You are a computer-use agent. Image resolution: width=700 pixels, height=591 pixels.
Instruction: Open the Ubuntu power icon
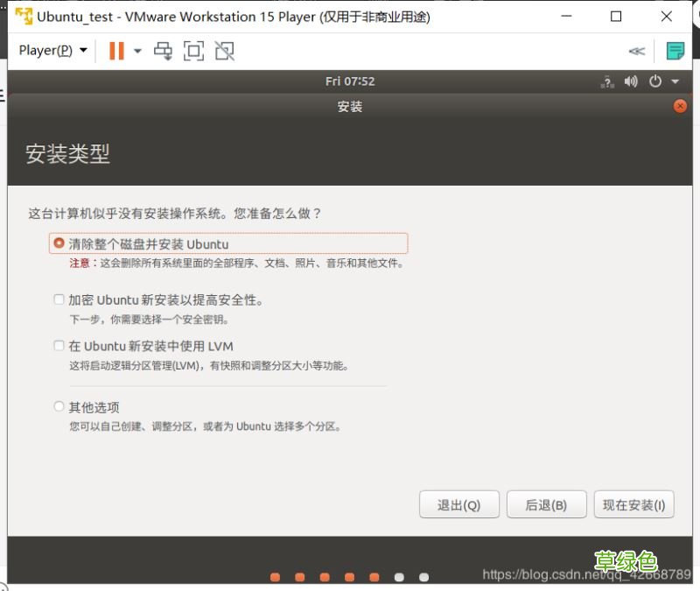point(655,81)
